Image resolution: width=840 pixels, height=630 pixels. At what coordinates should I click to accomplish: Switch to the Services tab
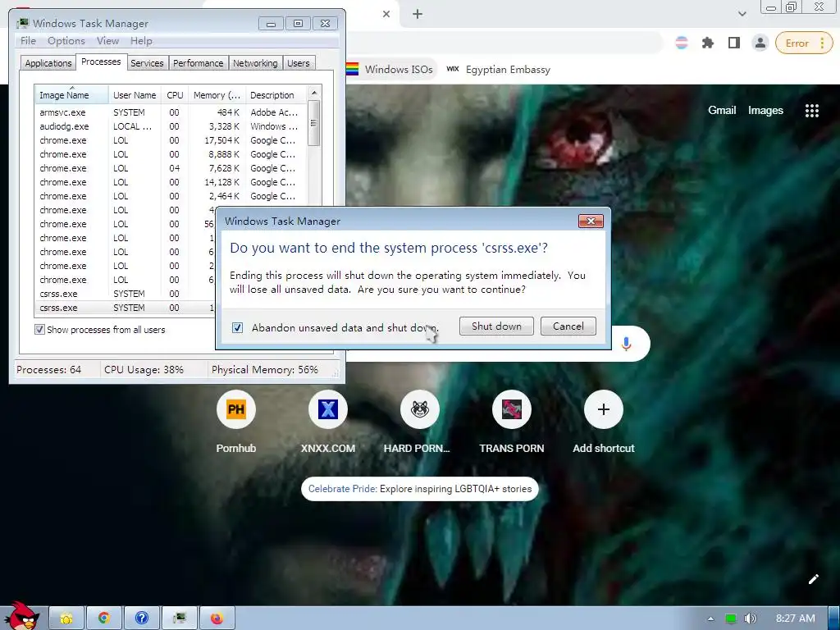147,63
